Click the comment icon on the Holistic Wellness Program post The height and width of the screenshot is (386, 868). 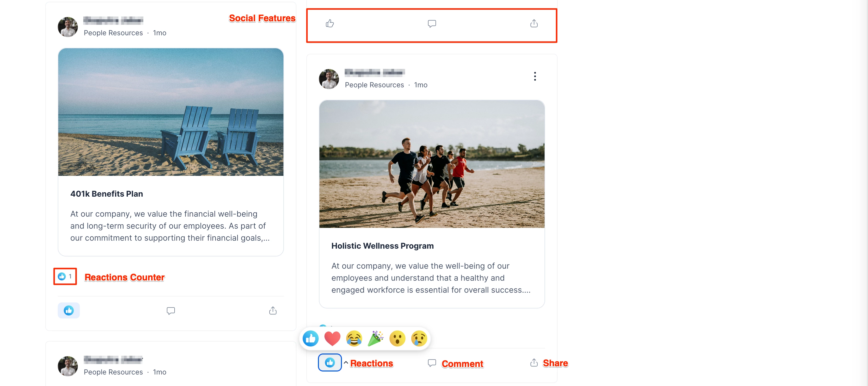click(432, 363)
